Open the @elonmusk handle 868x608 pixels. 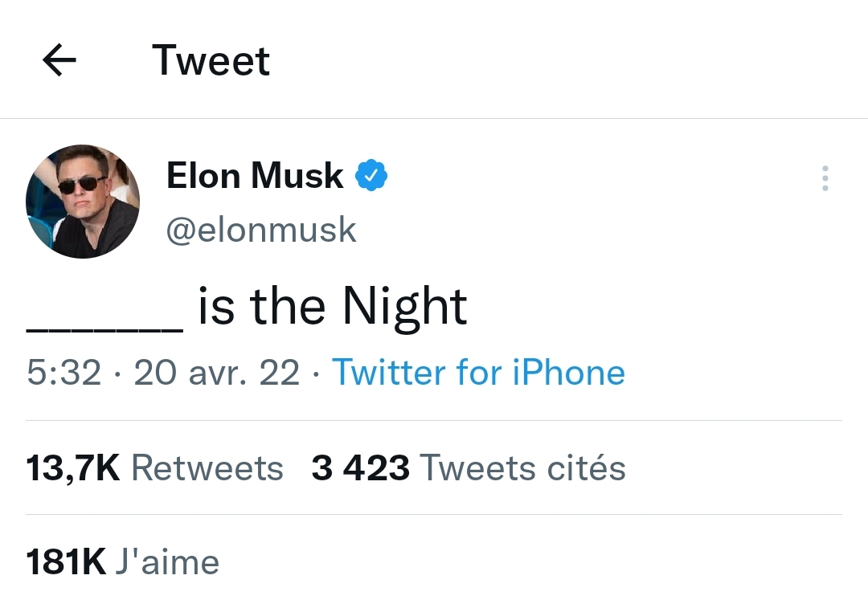tap(260, 231)
